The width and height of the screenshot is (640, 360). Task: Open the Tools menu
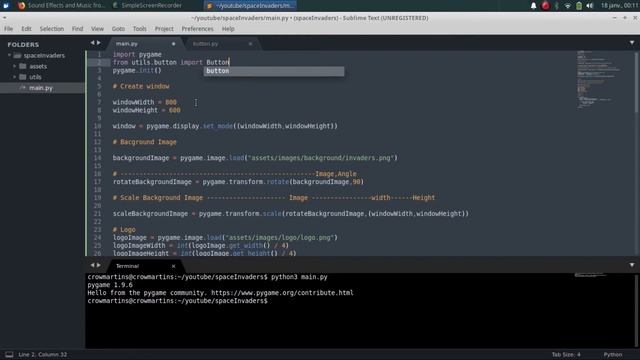139,29
